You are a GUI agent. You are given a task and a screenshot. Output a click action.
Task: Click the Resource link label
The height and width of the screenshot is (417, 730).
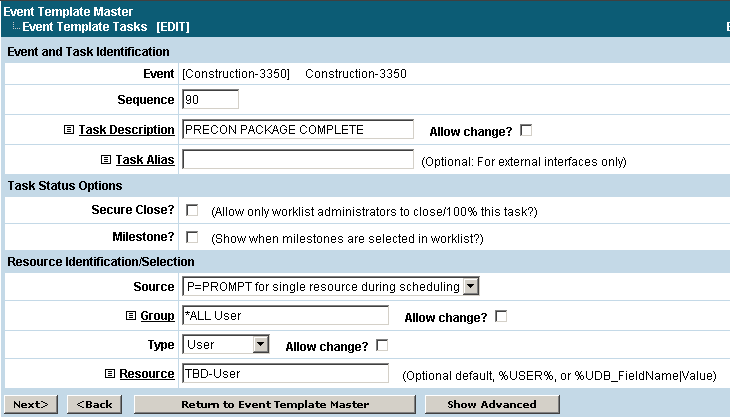tap(147, 374)
